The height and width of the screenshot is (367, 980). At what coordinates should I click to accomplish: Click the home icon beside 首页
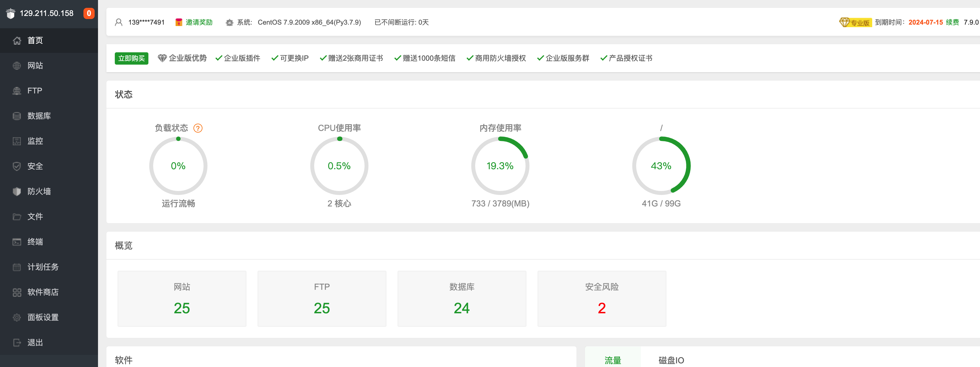[x=17, y=40]
